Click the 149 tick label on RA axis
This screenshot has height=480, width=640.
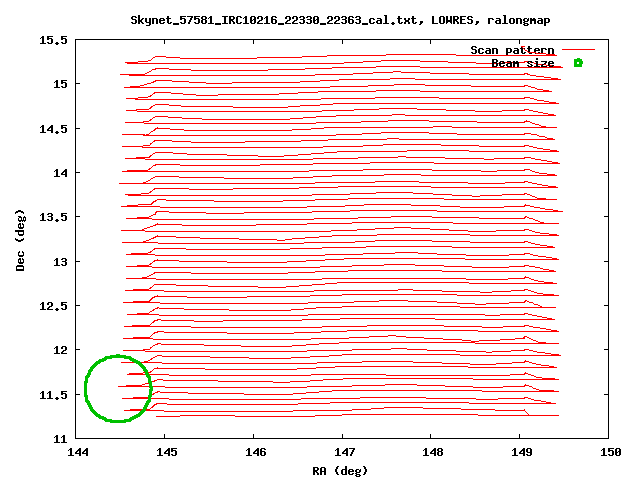click(x=522, y=452)
